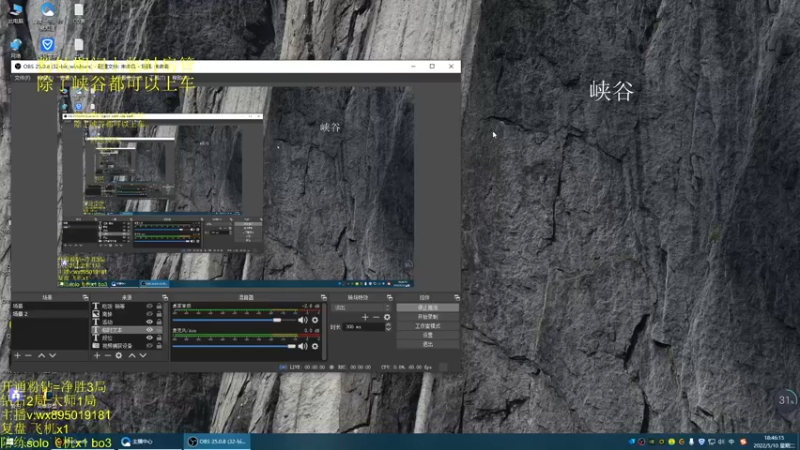Screen dimensions: 800x450
Task: Stop streaming button in Controls
Action: click(x=428, y=308)
